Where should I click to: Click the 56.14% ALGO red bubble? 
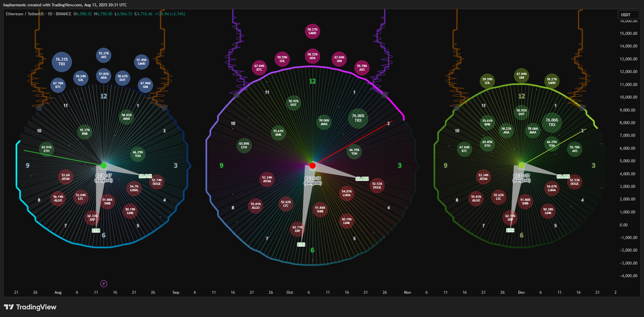[x=58, y=198]
